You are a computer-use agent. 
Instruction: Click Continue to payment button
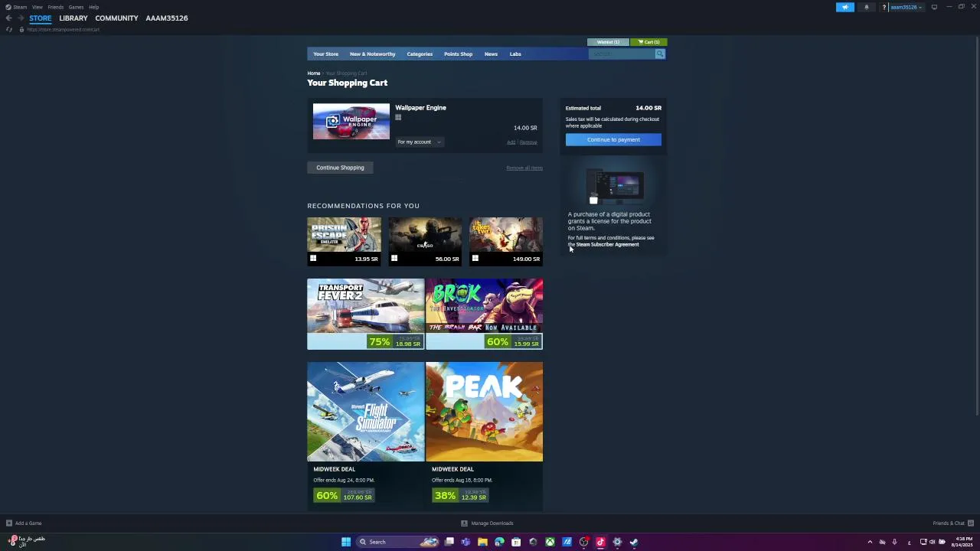[613, 139]
